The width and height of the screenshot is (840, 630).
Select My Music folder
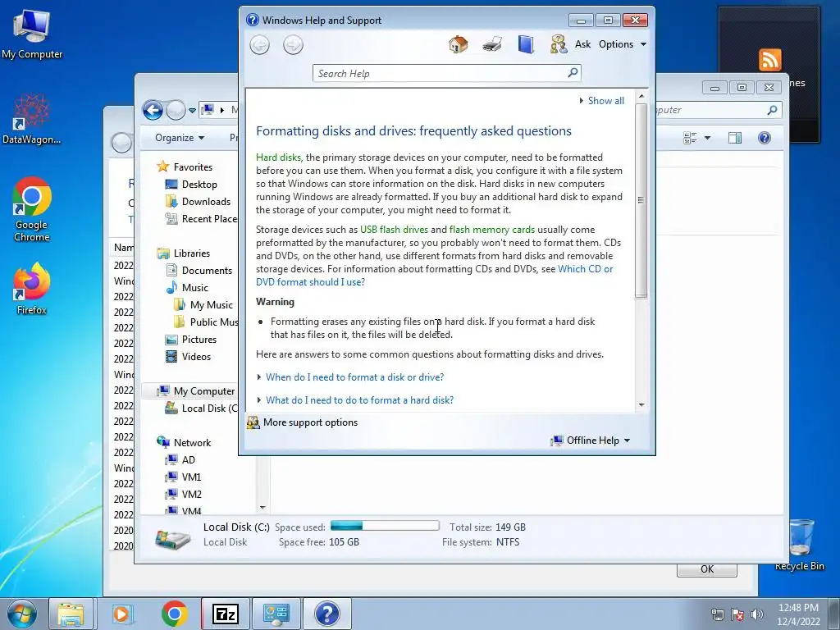click(211, 305)
